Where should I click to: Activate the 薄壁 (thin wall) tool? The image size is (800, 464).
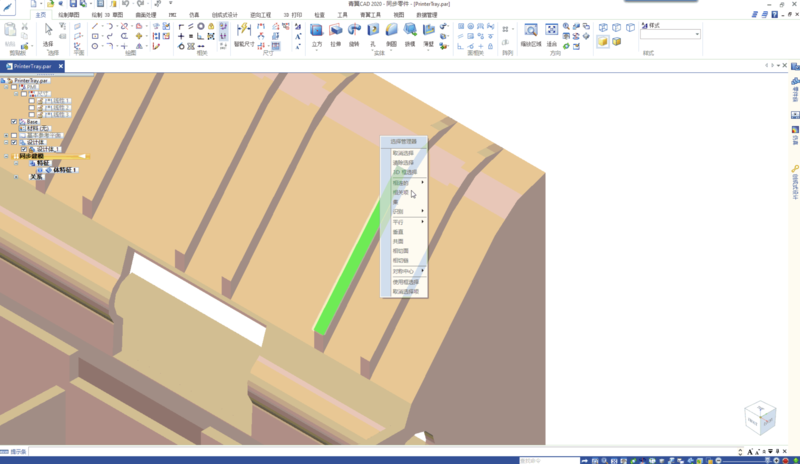click(x=429, y=35)
